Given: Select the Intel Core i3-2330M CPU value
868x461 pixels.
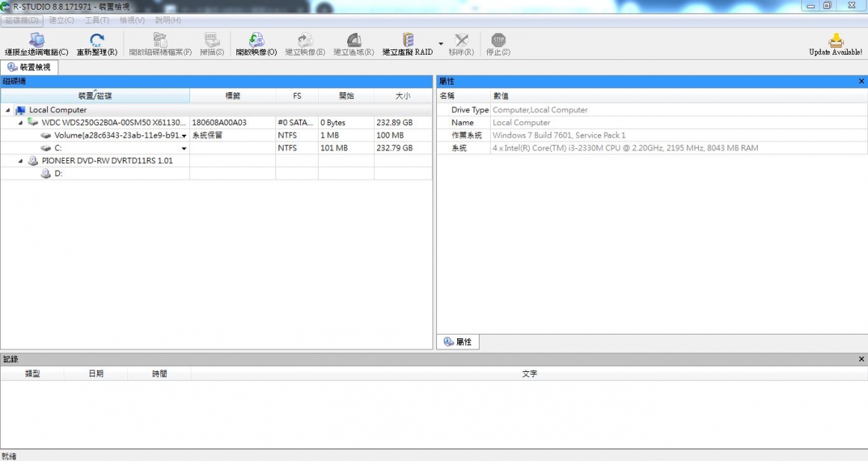Looking at the screenshot, I should coord(626,148).
